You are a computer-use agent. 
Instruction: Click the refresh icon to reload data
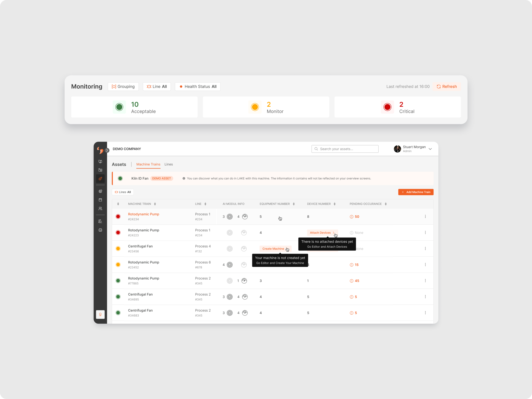439,87
